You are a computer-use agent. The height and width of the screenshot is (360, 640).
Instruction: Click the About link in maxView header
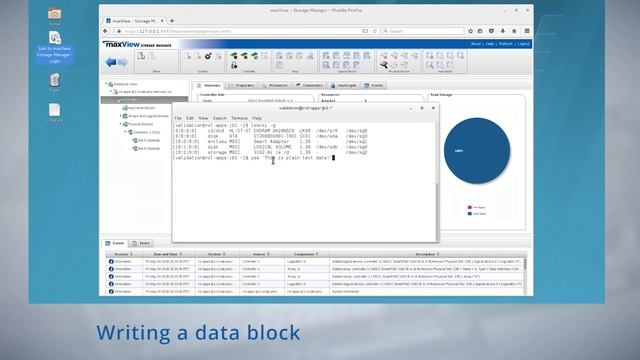(x=476, y=44)
